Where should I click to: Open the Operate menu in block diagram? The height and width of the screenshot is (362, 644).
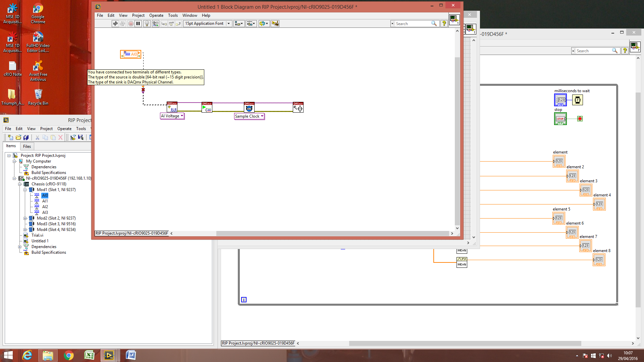click(156, 15)
